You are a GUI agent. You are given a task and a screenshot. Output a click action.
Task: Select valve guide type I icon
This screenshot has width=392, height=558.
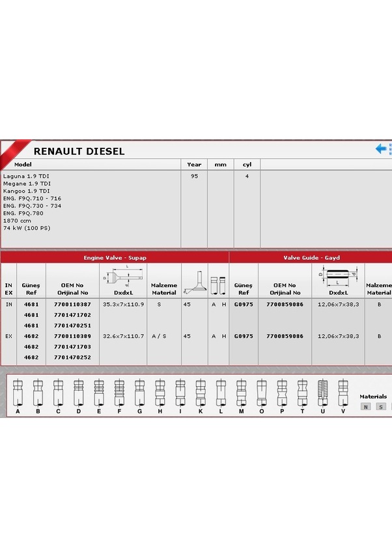click(180, 393)
